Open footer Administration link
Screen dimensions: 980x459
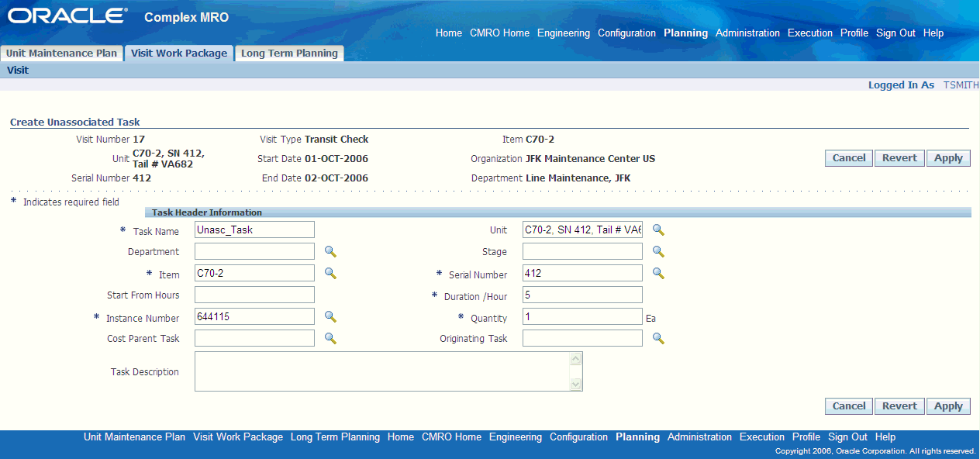pos(699,437)
